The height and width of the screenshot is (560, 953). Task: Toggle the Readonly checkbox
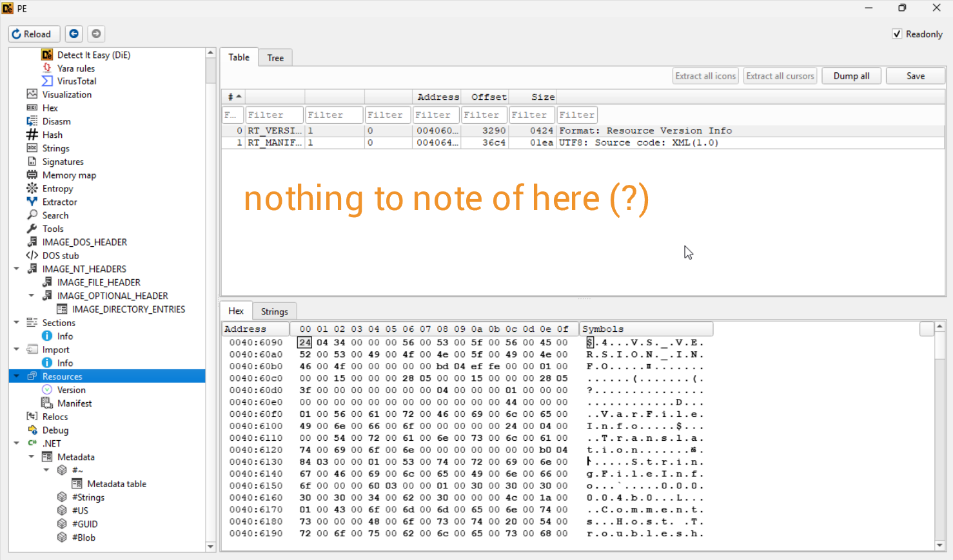897,34
